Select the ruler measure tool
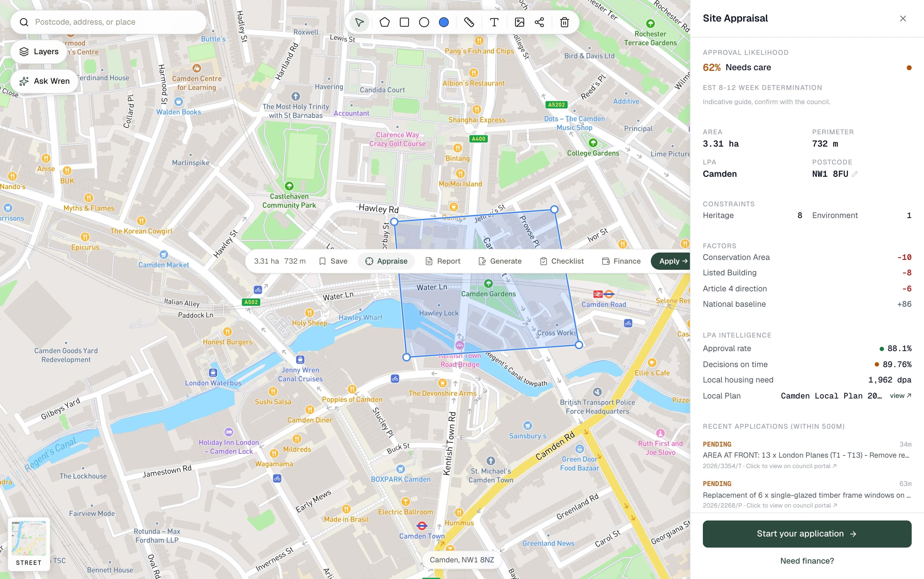Image resolution: width=924 pixels, height=579 pixels. 469,22
